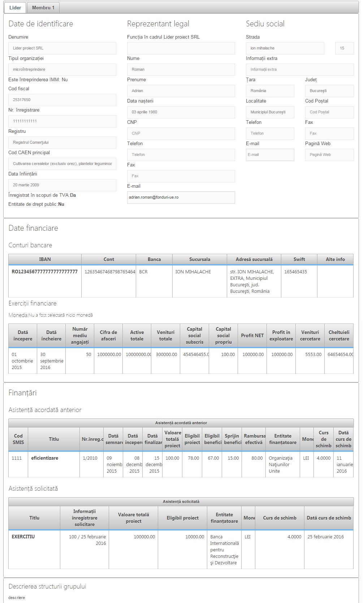Click the Swift column header

pyautogui.click(x=299, y=259)
